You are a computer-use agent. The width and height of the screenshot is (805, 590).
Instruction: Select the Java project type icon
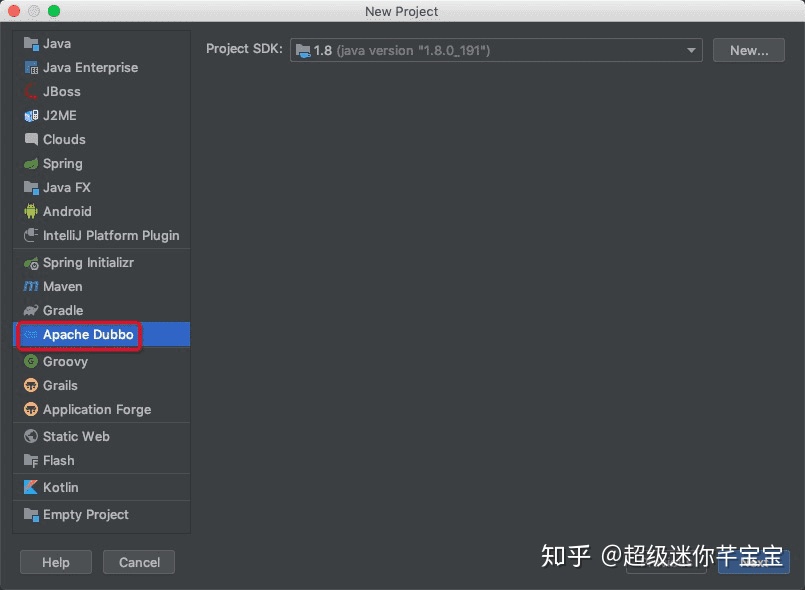pyautogui.click(x=31, y=44)
